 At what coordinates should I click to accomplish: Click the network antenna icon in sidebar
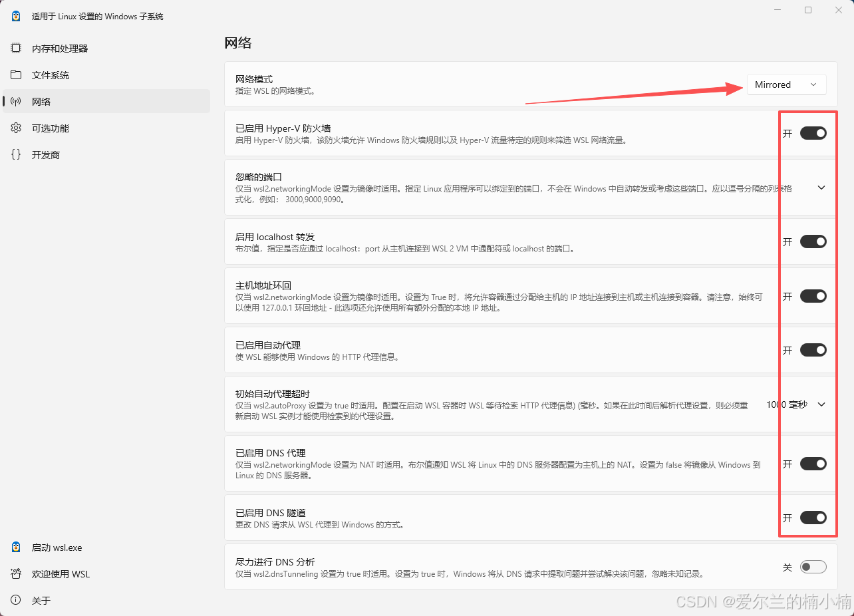point(16,102)
